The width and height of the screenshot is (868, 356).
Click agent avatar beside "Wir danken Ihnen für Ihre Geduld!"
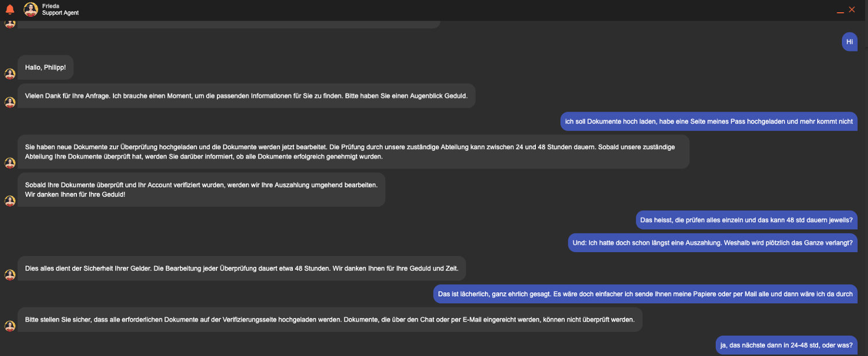point(10,201)
